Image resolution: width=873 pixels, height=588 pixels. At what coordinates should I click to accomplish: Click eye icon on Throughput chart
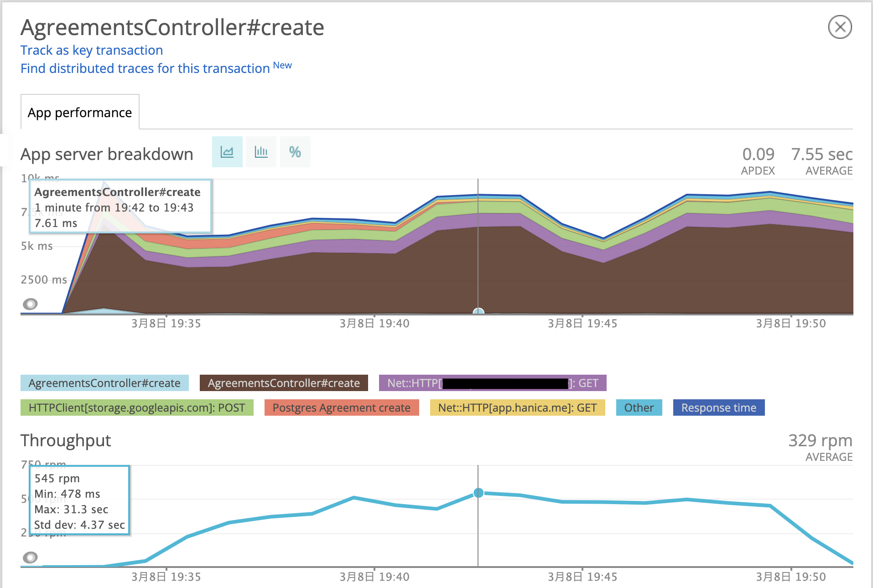[x=31, y=557]
